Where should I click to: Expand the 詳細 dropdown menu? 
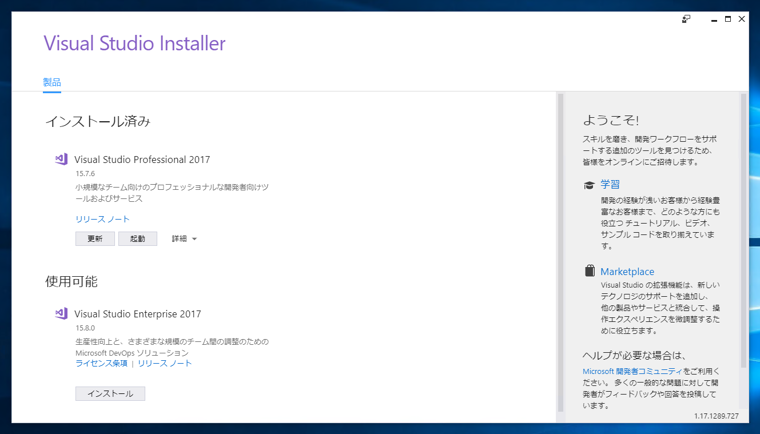point(184,239)
